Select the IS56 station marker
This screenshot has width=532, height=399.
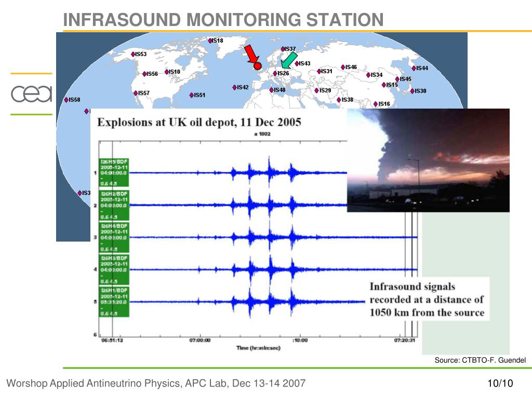(x=144, y=74)
